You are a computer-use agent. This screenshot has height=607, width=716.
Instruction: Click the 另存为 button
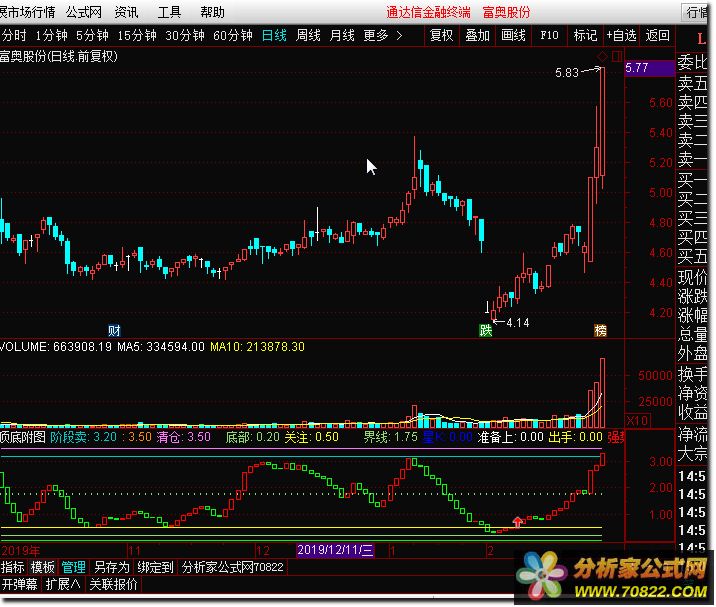(x=111, y=567)
